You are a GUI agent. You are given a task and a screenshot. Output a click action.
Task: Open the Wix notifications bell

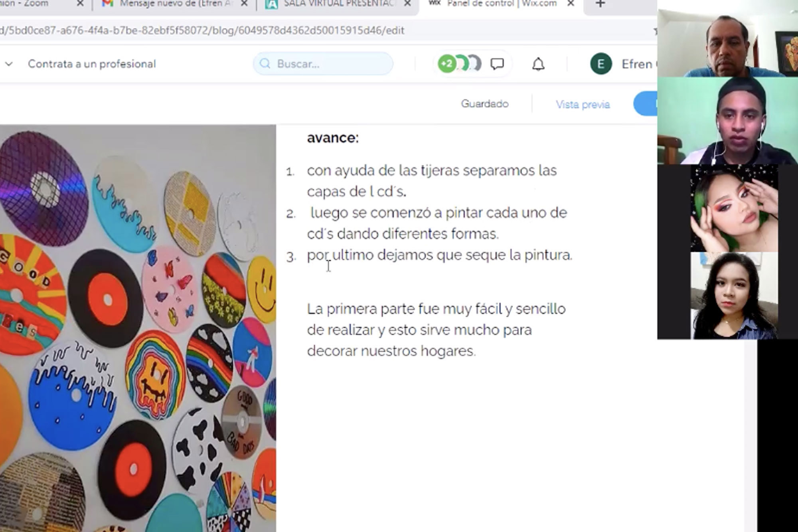(x=538, y=64)
